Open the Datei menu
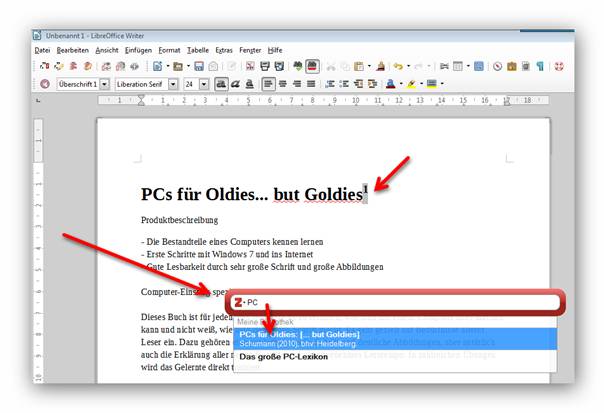 tap(42, 50)
